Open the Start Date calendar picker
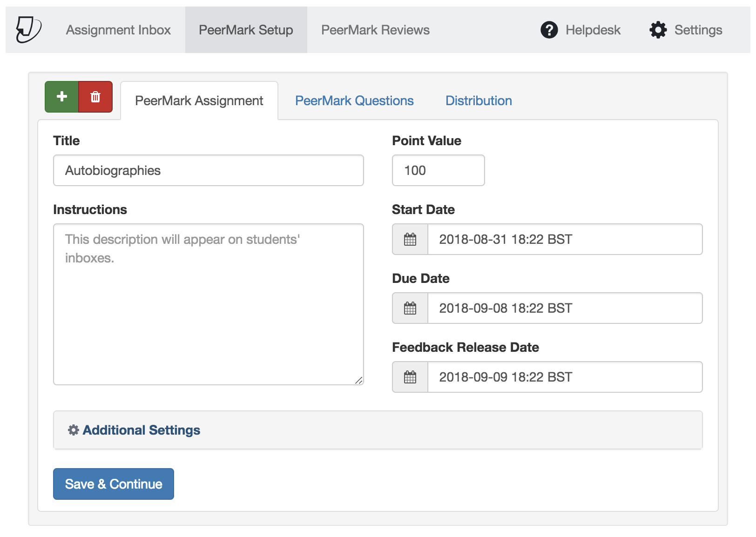756x537 pixels. (410, 239)
